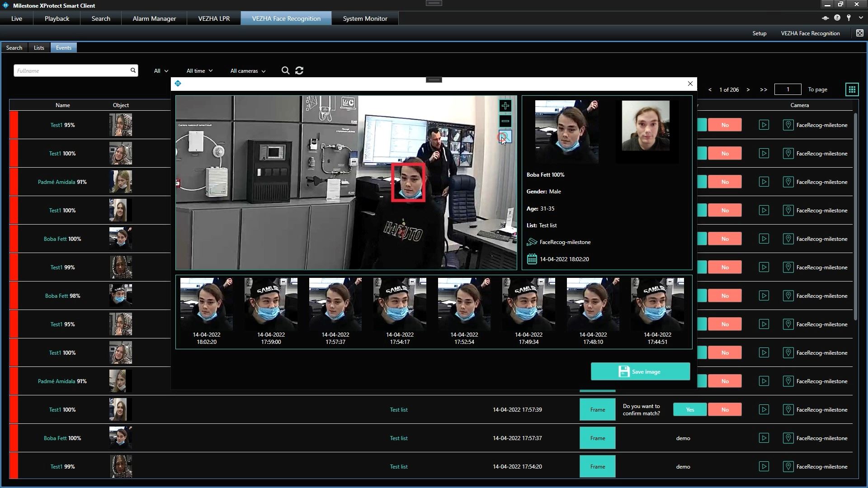Click Frame button for 17:57:37 event
Screen dimensions: 868x488
tap(597, 438)
